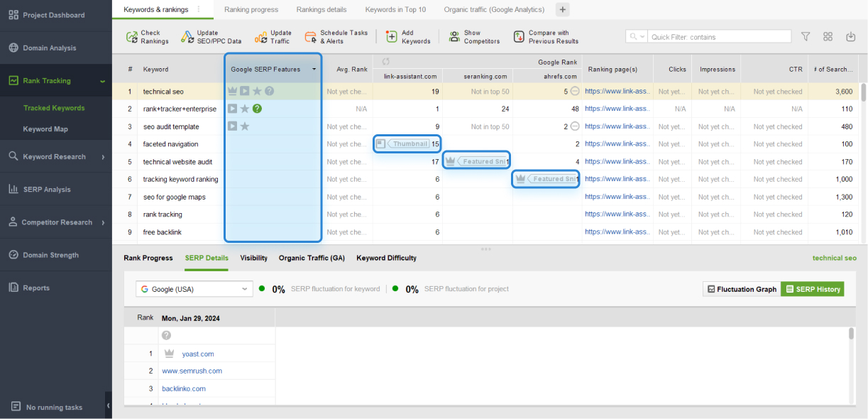Open the funnel filter icon

coord(806,37)
